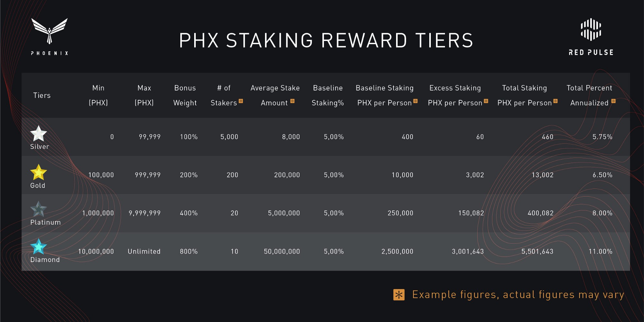This screenshot has width=644, height=322.
Task: Click the Red Pulse logo icon
Action: pyautogui.click(x=591, y=30)
